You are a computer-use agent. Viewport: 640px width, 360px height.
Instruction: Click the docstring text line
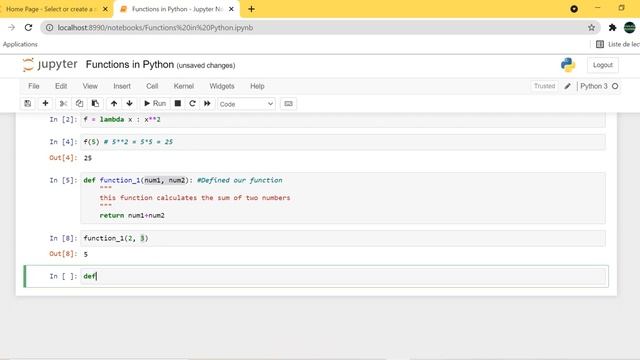pos(195,198)
